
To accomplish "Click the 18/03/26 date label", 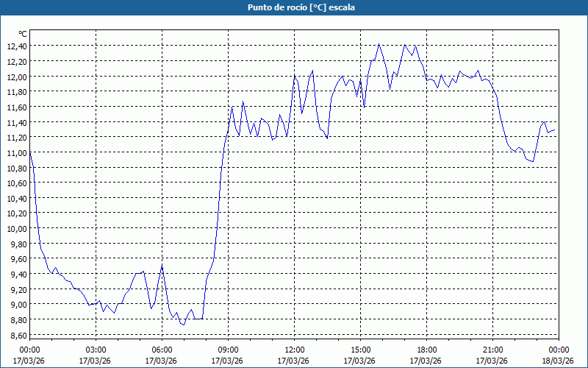I will pos(558,361).
